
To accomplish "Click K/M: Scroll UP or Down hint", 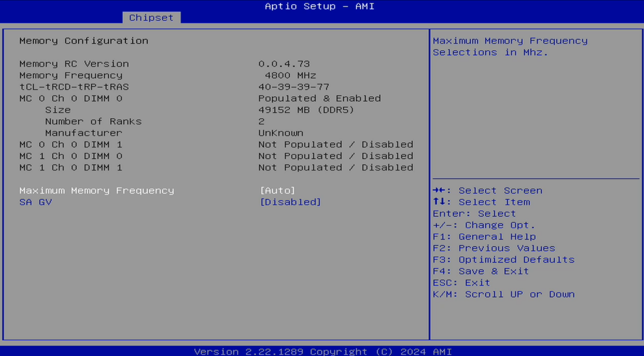I will pyautogui.click(x=503, y=294).
